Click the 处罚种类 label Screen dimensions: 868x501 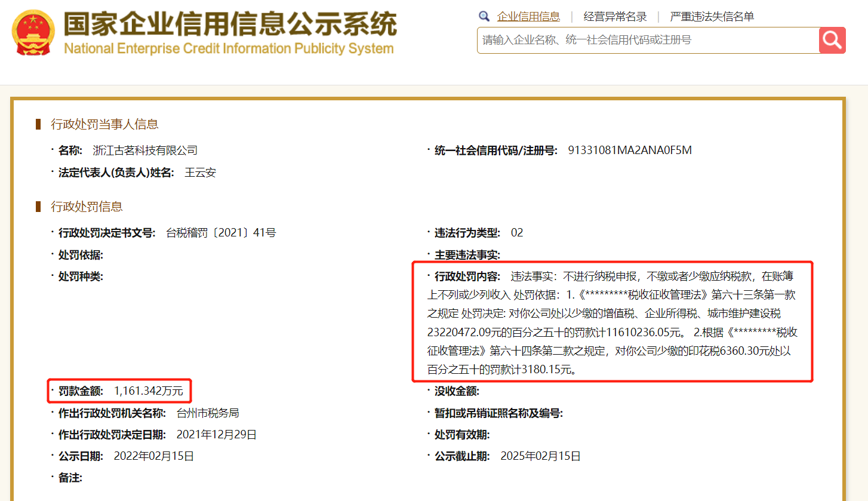pyautogui.click(x=81, y=277)
